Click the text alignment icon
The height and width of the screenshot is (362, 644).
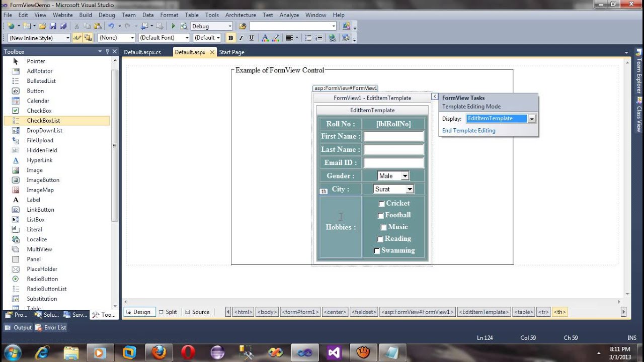(289, 38)
